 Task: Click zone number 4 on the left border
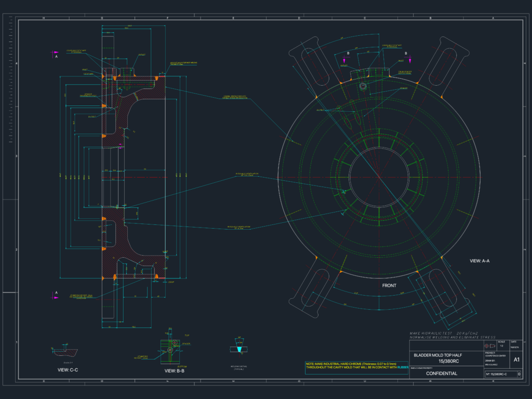(16, 63)
